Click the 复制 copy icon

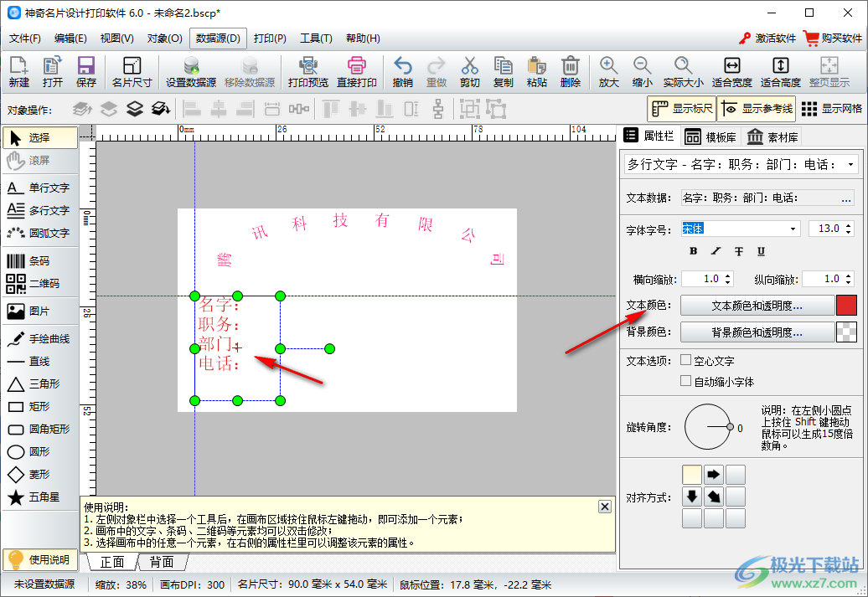point(504,72)
